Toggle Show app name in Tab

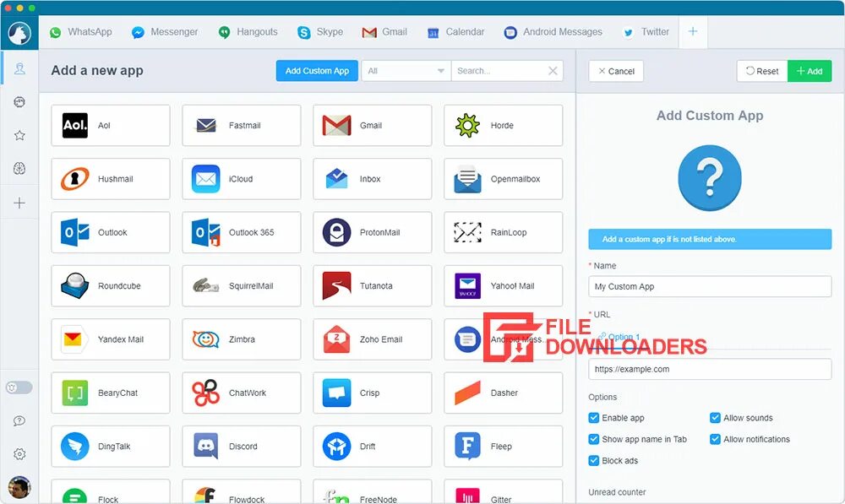click(594, 439)
